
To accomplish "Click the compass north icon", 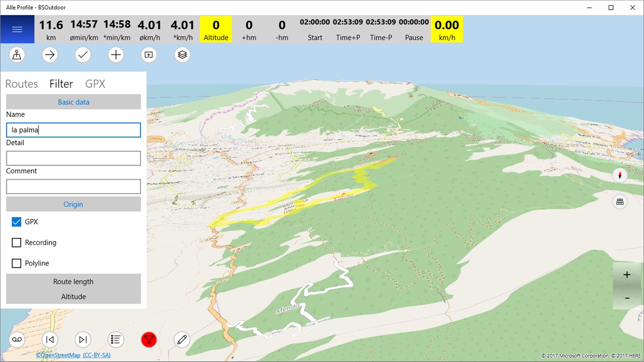I will (x=620, y=175).
